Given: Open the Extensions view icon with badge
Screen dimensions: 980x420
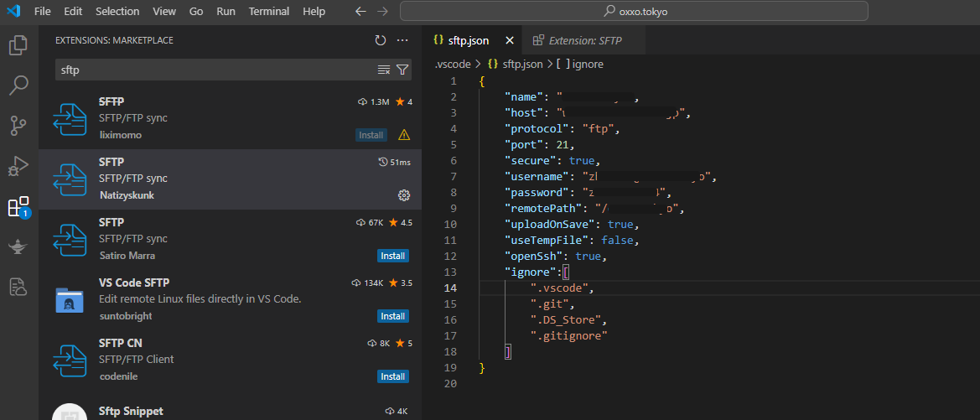Looking at the screenshot, I should click(x=18, y=207).
